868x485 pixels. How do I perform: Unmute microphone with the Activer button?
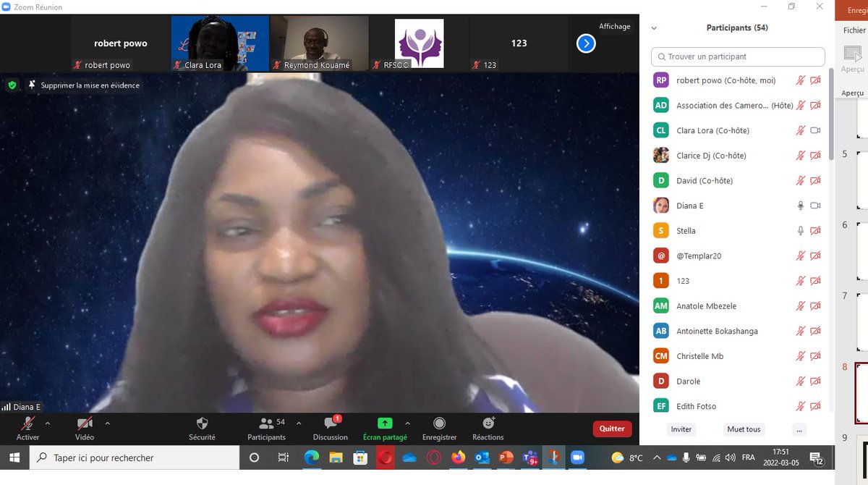tap(28, 429)
